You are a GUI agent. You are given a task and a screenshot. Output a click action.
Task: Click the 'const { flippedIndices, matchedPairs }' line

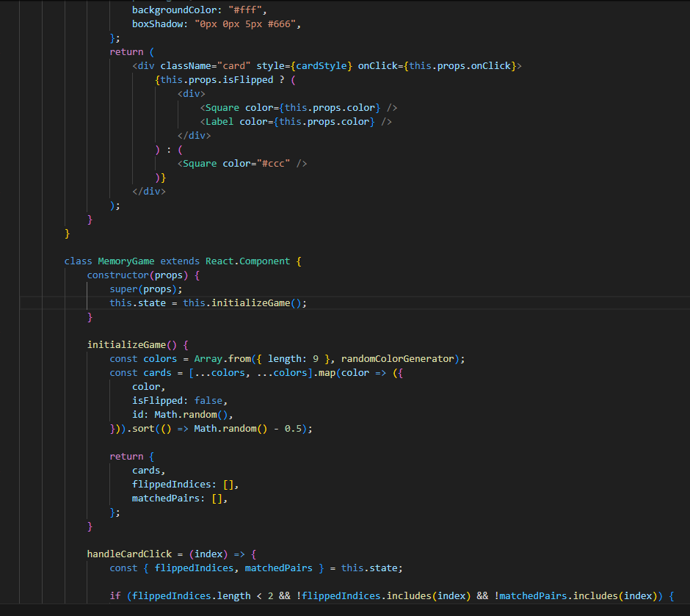point(256,568)
